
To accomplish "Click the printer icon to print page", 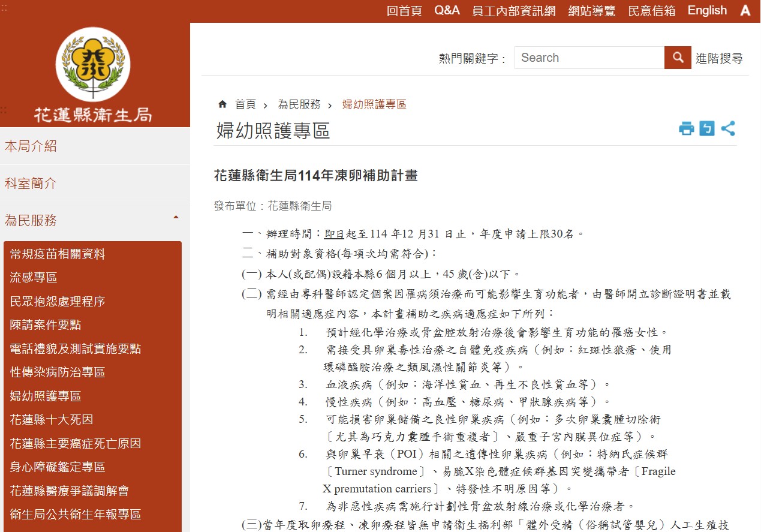I will click(686, 128).
